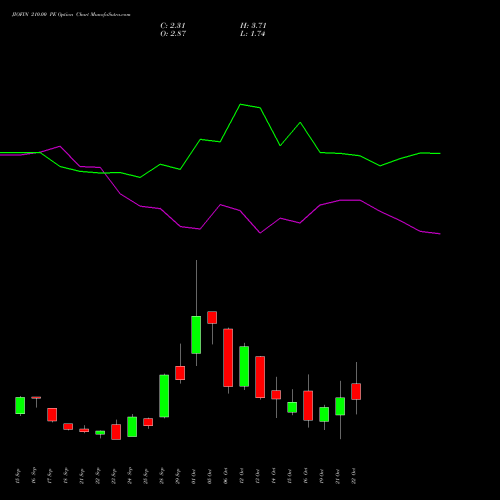Click the "21 Sep" date label
Viewport: 500px width, 500px height.
(82, 476)
